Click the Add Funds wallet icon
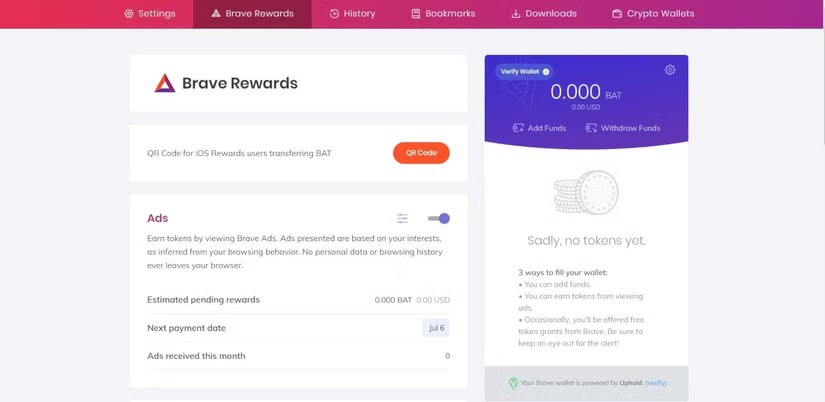The image size is (825, 402). point(518,128)
